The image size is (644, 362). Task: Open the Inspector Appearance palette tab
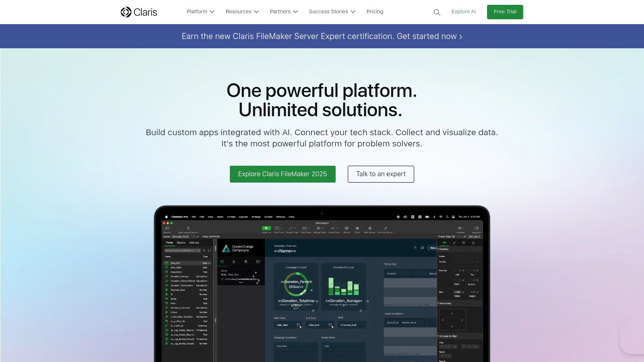[x=464, y=243]
